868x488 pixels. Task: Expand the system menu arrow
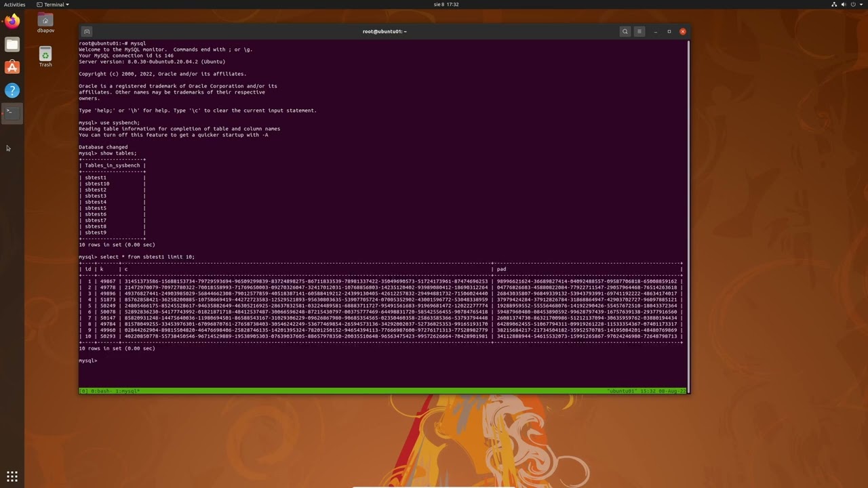tap(861, 4)
